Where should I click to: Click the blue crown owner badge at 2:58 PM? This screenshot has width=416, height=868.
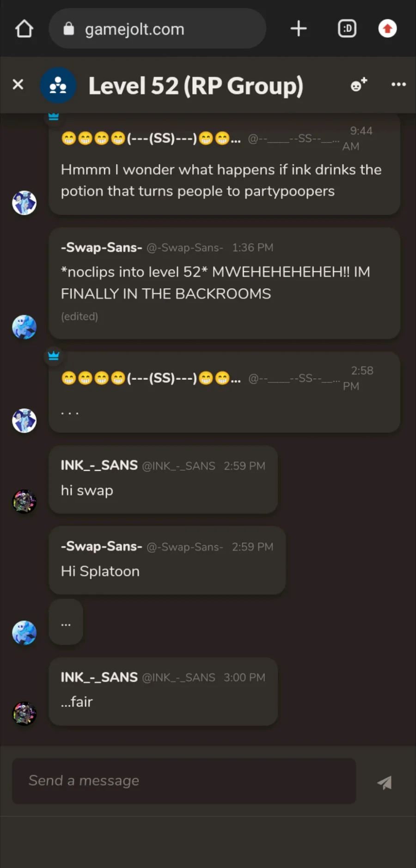(x=54, y=355)
